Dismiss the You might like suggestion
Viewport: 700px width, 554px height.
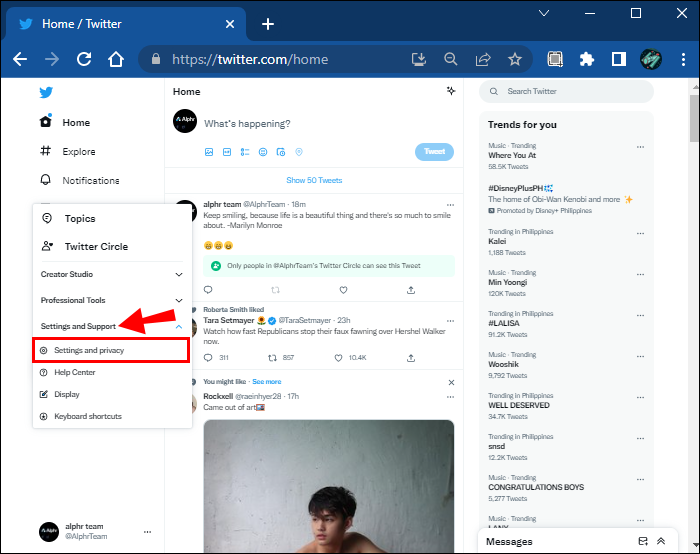point(451,382)
